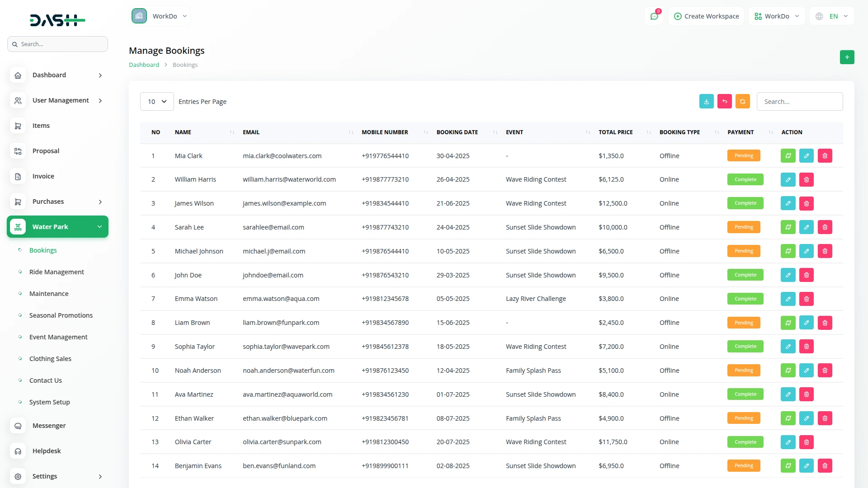Delete Sarah Lee booking with the trash icon
Screen dimensions: 868x488
pos(825,227)
